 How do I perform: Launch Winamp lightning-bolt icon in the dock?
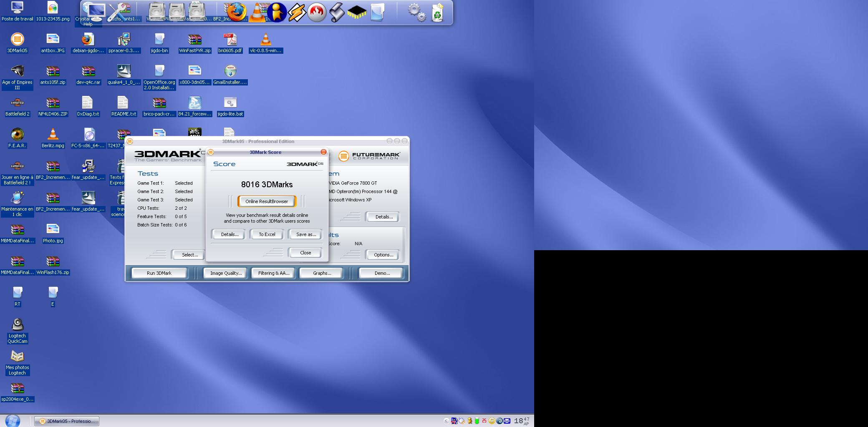(297, 13)
